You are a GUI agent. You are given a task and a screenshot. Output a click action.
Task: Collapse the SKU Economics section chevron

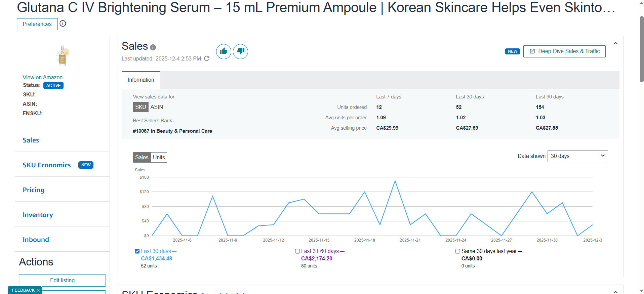[x=616, y=292]
